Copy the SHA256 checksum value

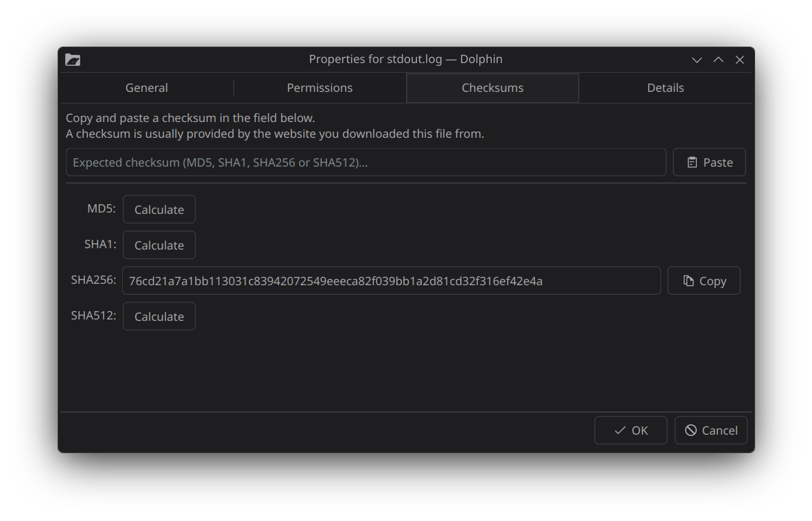coord(704,280)
